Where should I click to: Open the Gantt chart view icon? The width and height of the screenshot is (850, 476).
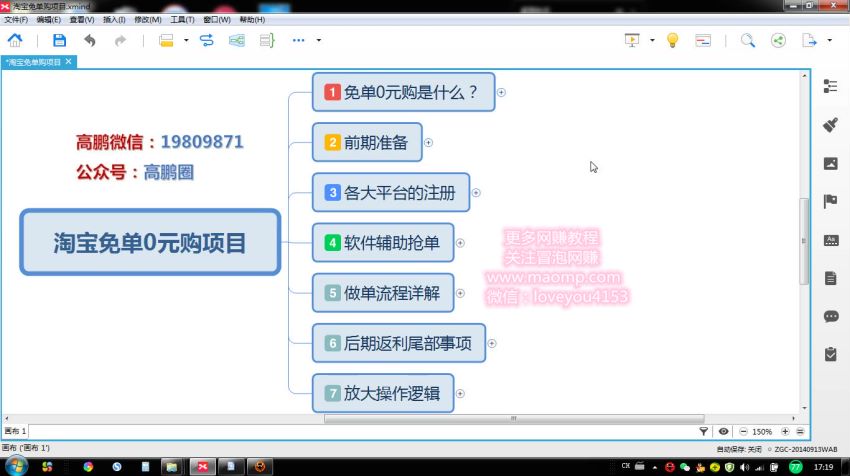(703, 40)
